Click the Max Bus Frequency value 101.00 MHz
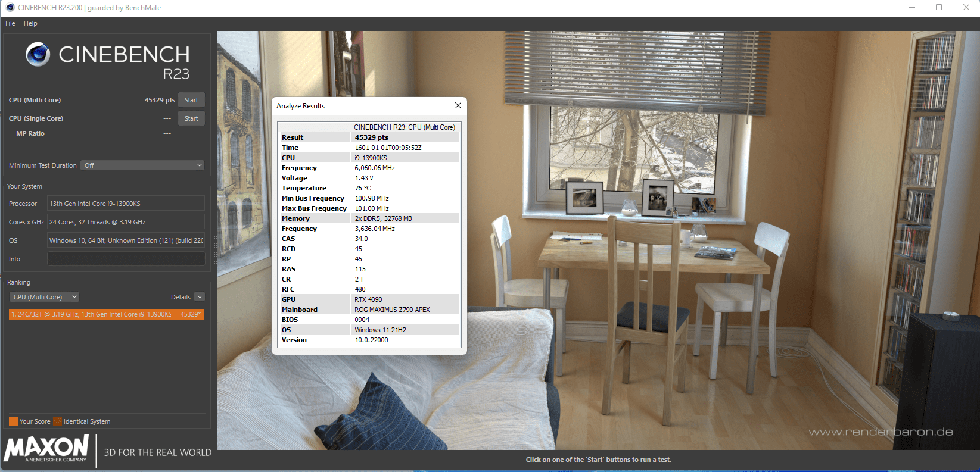The width and height of the screenshot is (980, 472). 372,208
